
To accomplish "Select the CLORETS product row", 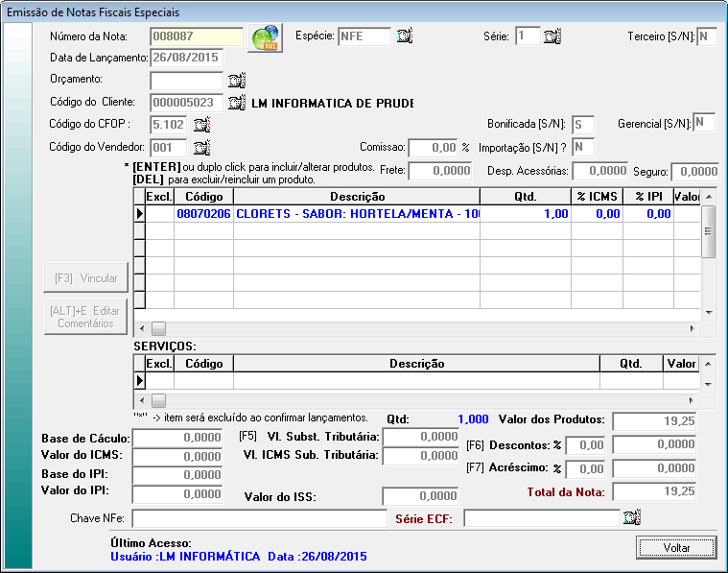I will tap(356, 214).
